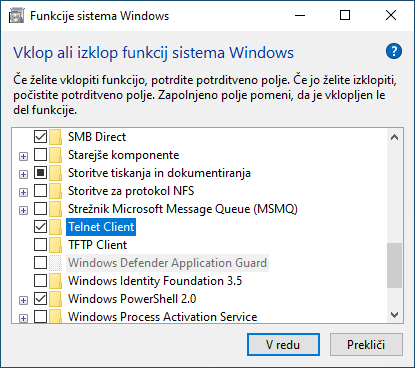Uncheck the Telnet Client checkbox
The height and width of the screenshot is (368, 415).
coord(40,227)
